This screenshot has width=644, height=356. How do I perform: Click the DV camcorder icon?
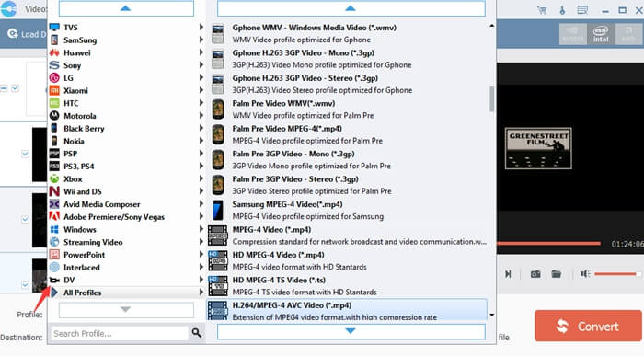(54, 280)
